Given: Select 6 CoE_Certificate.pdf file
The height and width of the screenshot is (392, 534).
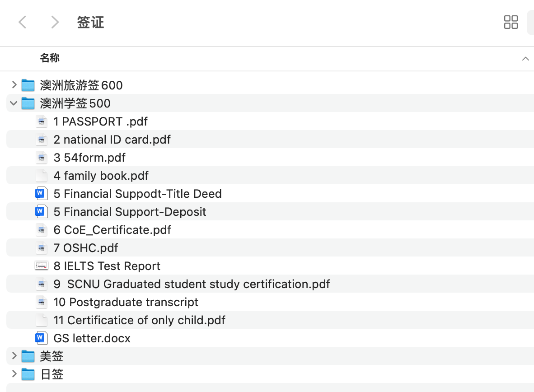Looking at the screenshot, I should click(x=112, y=230).
